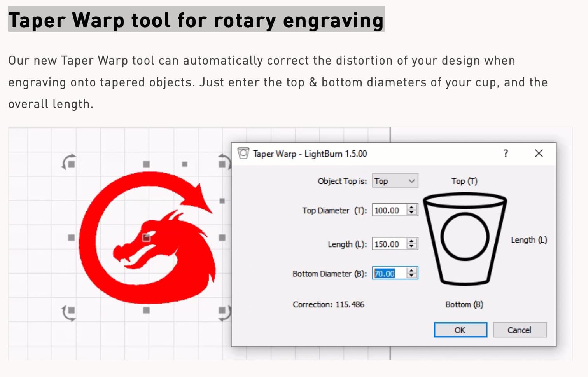Click the Correction: 115.486 text
Viewport: 588px width, 377px height.
pyautogui.click(x=329, y=304)
